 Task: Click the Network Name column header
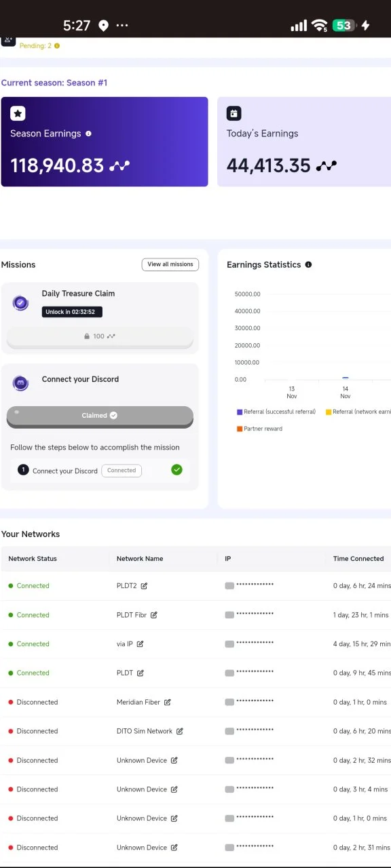(140, 559)
